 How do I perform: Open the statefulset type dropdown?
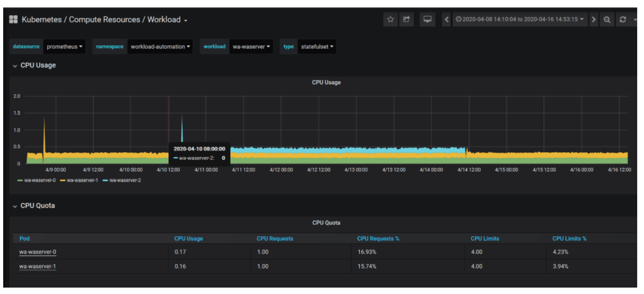click(x=317, y=46)
